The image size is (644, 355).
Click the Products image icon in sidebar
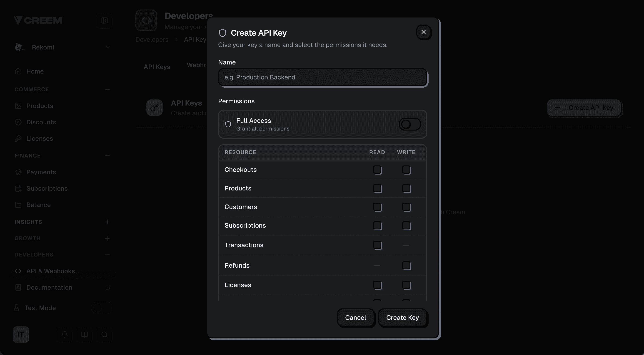[18, 106]
